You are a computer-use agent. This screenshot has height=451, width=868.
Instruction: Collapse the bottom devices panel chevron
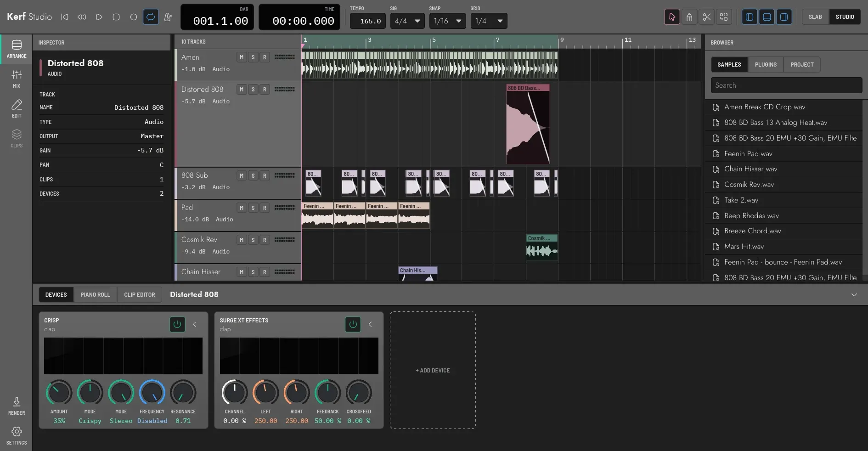[854, 295]
